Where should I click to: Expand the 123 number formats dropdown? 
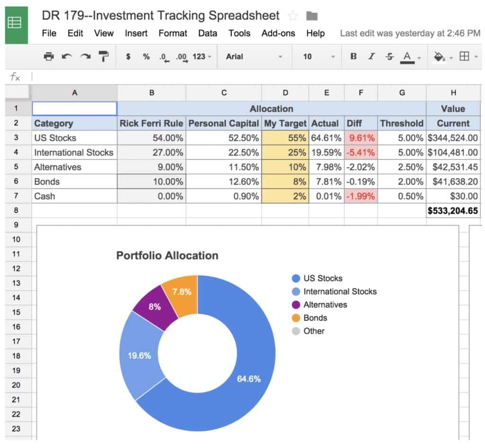click(202, 56)
